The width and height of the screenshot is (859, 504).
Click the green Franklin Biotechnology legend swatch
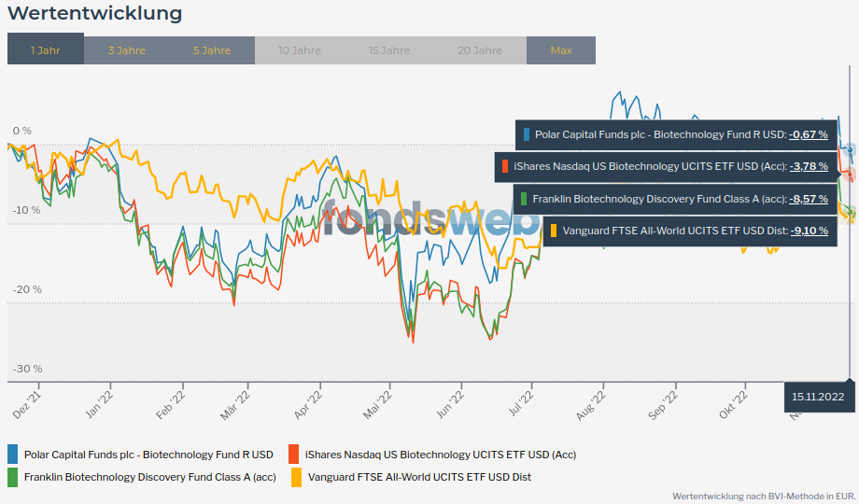[x=13, y=477]
